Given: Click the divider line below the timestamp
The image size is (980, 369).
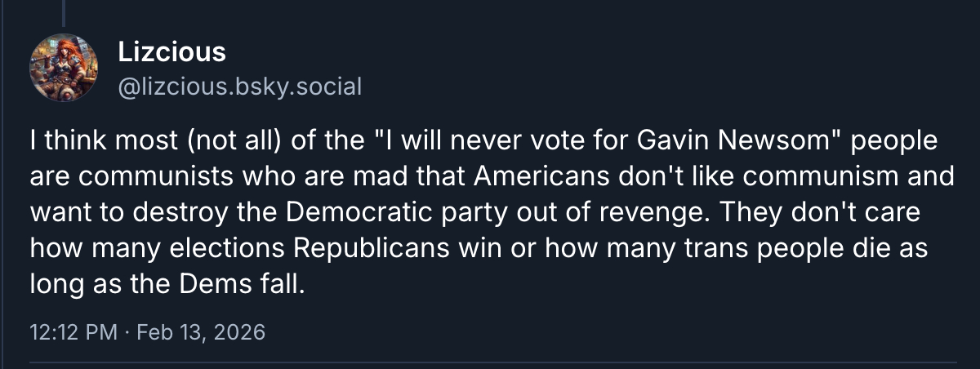Looking at the screenshot, I should point(490,360).
